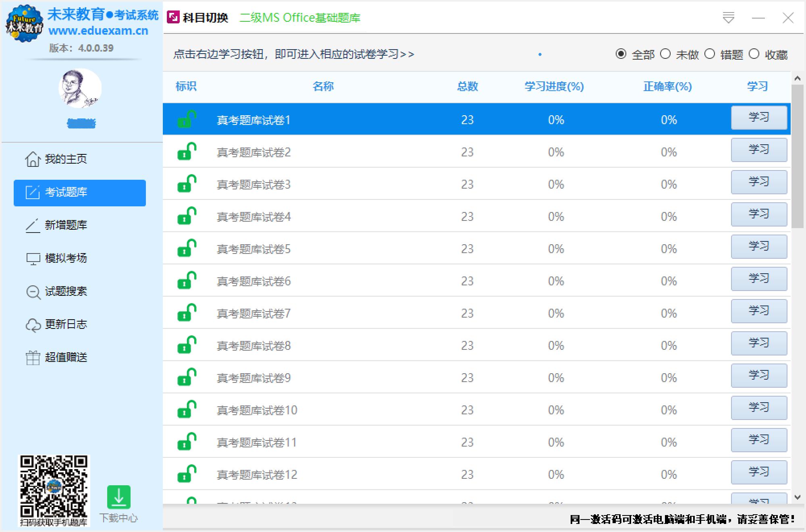The image size is (806, 532).
Task: Open 新增题库 from the sidebar
Action: click(67, 225)
